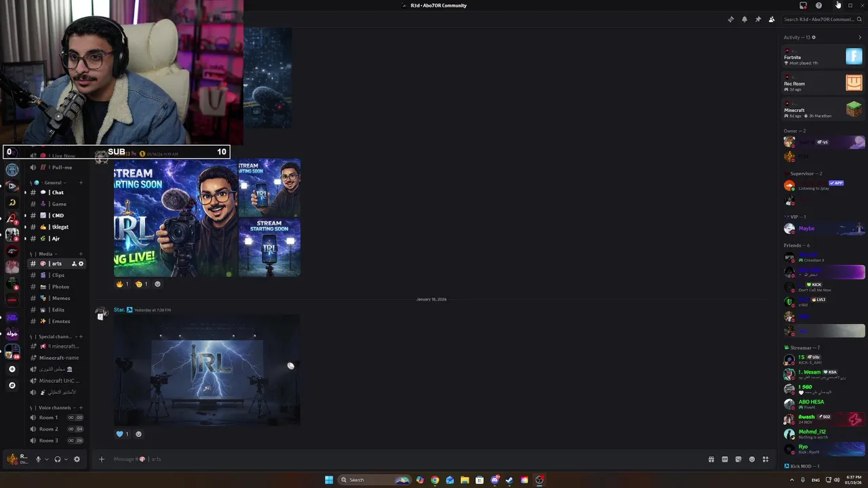Toggle the blue heart reaction on Star's post
The height and width of the screenshot is (488, 868).
pos(122,434)
